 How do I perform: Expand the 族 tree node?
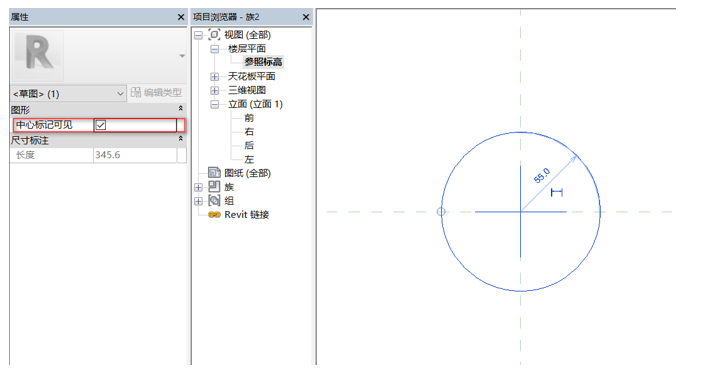(198, 187)
